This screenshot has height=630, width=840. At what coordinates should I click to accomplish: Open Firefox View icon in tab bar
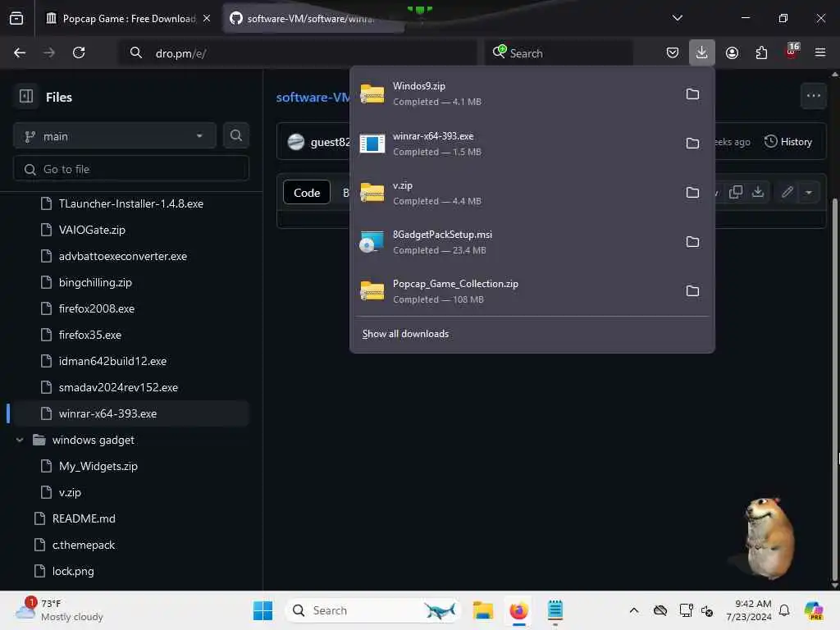pyautogui.click(x=16, y=18)
